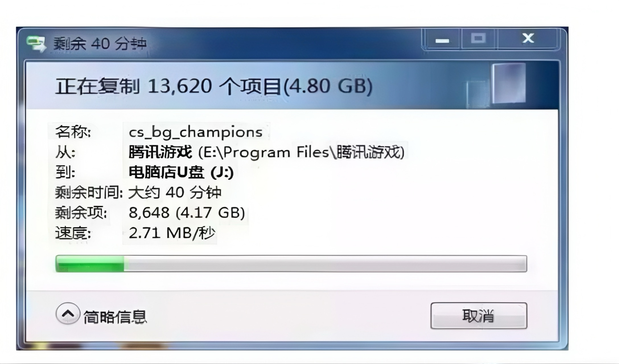Click the green filled part of the progress bar
This screenshot has height=364, width=619.
click(90, 264)
